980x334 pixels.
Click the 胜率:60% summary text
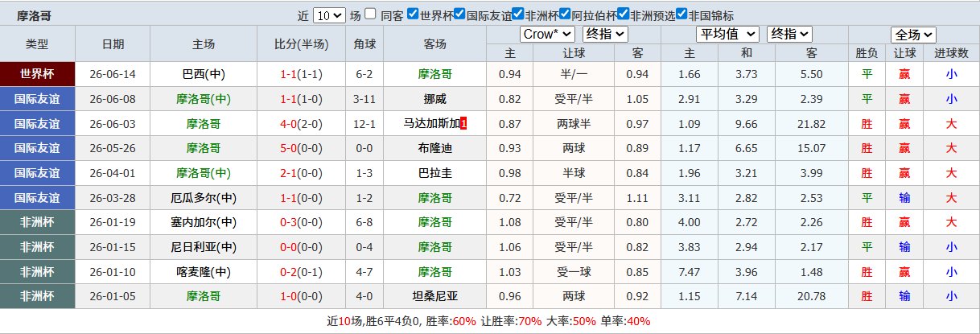(451, 321)
